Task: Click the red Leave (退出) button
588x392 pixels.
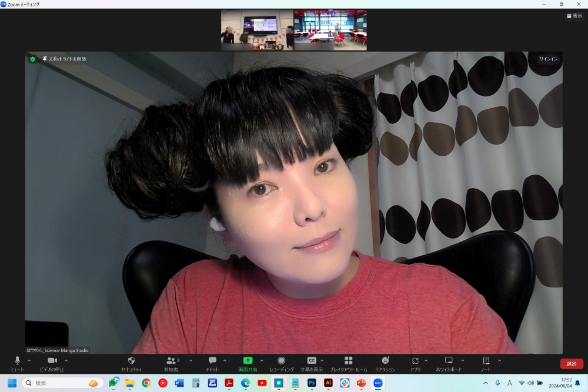Action: [x=572, y=364]
